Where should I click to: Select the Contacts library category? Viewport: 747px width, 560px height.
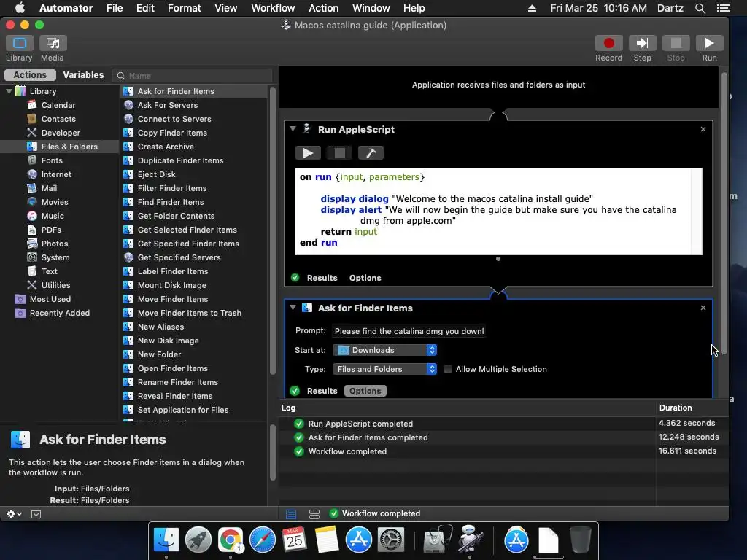coord(58,119)
